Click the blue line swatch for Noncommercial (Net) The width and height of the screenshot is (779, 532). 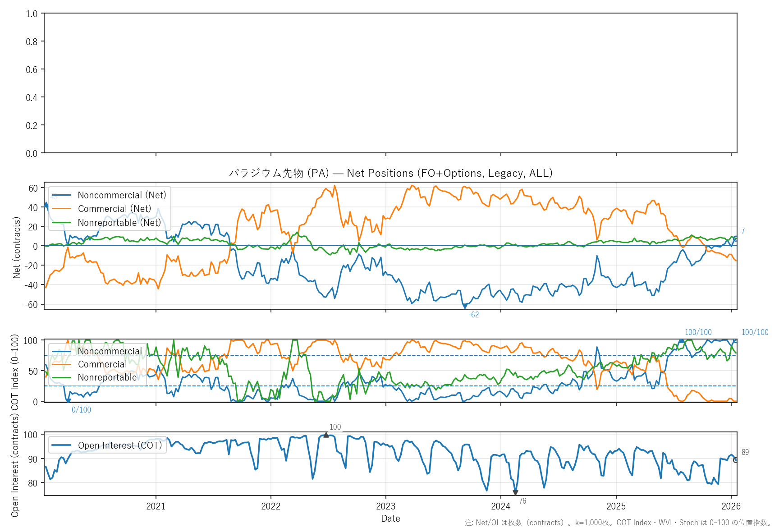point(61,195)
